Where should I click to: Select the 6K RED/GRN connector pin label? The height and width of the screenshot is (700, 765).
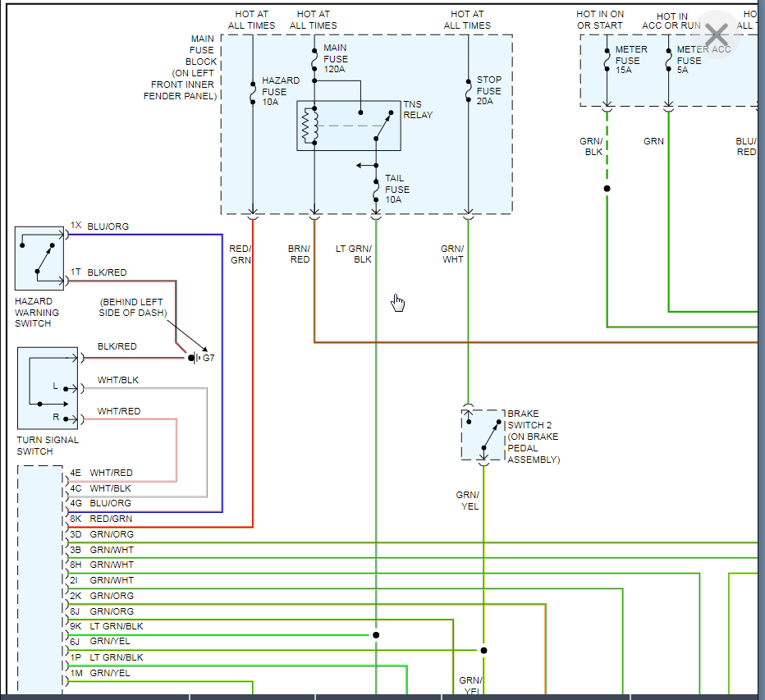point(101,519)
